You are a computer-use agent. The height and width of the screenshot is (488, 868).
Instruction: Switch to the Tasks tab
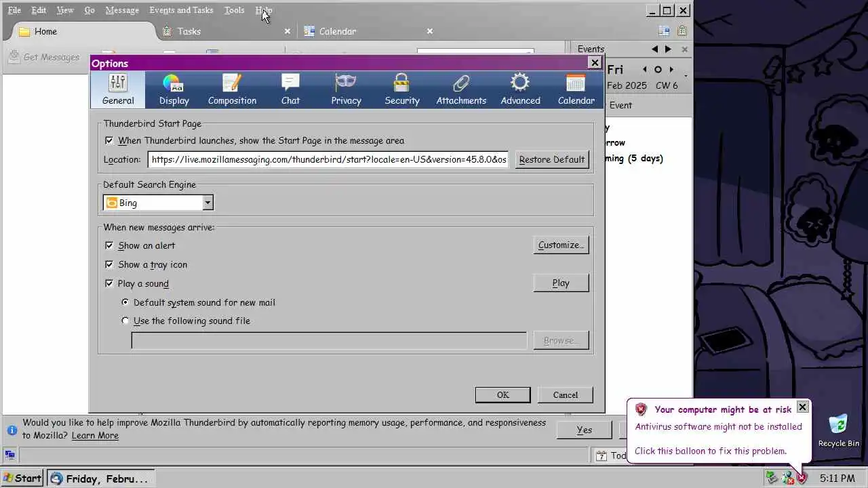coord(226,31)
